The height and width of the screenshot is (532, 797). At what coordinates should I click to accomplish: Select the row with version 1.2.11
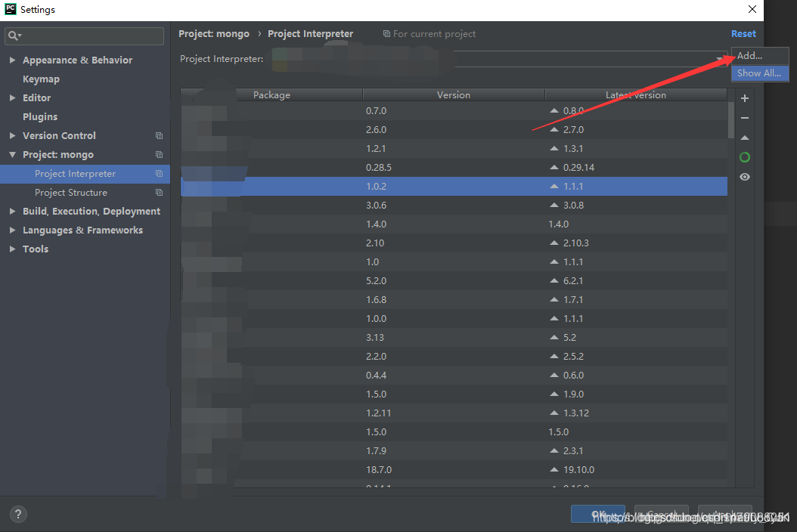454,413
